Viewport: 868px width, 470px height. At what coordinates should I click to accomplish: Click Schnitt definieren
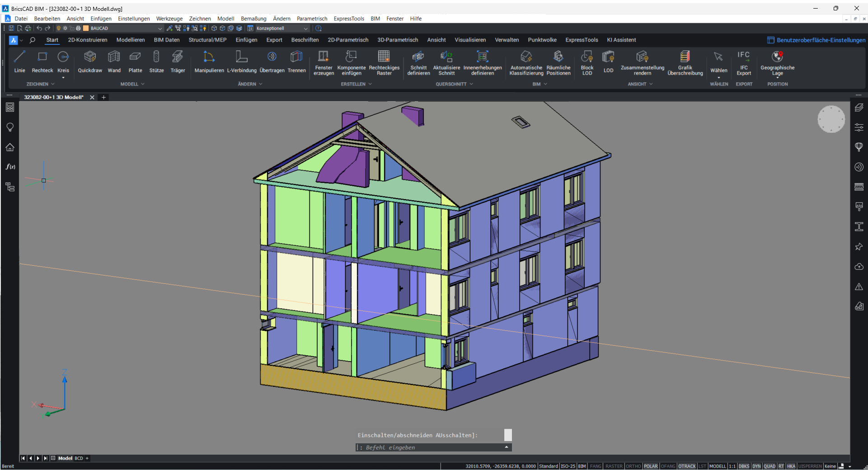pyautogui.click(x=418, y=62)
